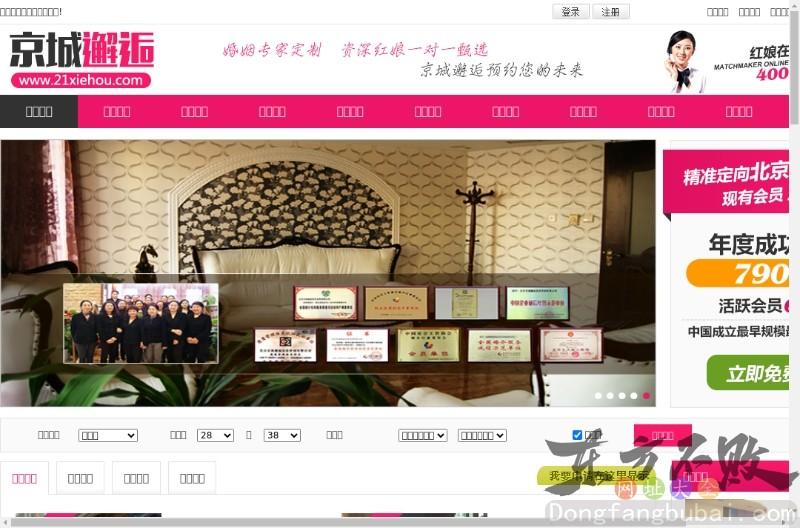Select the pink-text active tab below search
Image resolution: width=800 pixels, height=528 pixels.
click(25, 478)
